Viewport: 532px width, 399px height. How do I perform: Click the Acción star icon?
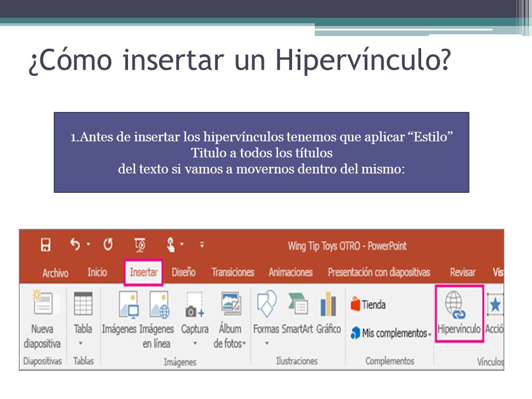coord(495,304)
